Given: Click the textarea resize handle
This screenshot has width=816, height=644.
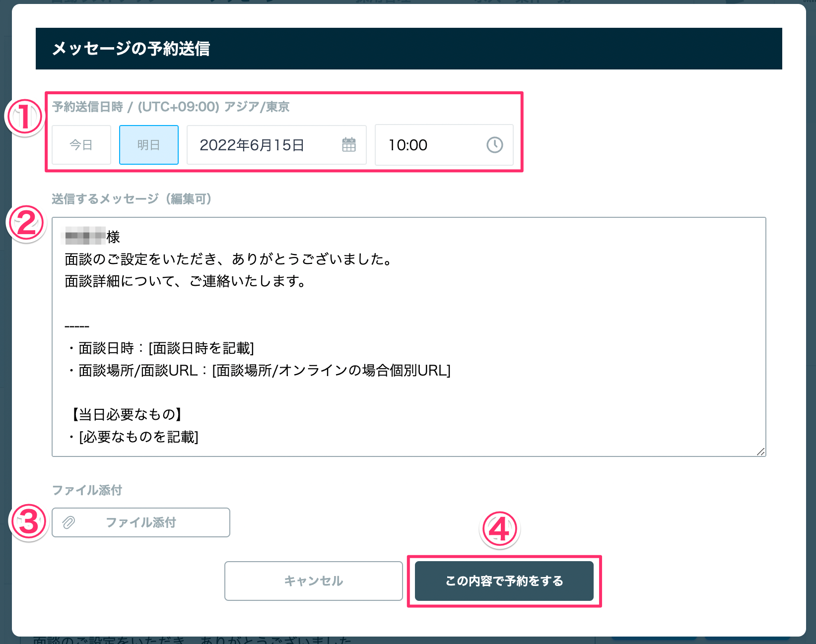Looking at the screenshot, I should 760,451.
